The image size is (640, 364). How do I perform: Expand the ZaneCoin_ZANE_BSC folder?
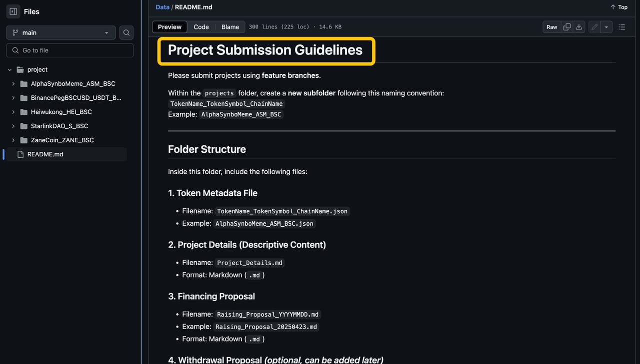(x=13, y=140)
